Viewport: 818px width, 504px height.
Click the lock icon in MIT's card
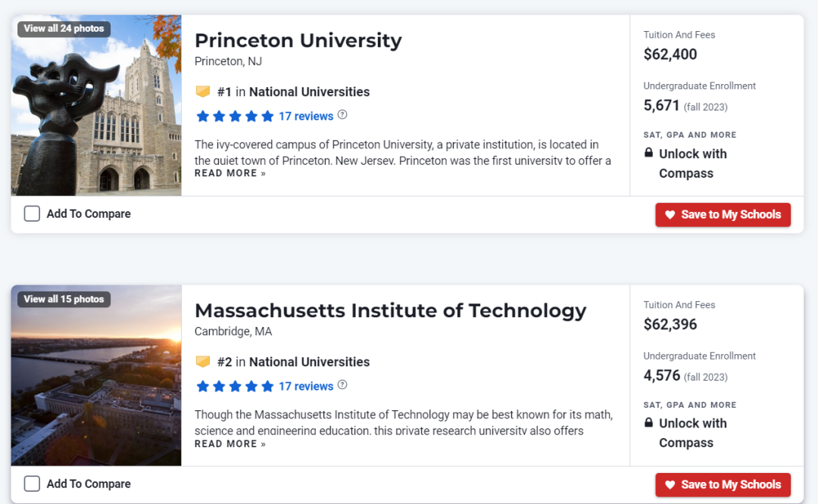[x=648, y=422]
